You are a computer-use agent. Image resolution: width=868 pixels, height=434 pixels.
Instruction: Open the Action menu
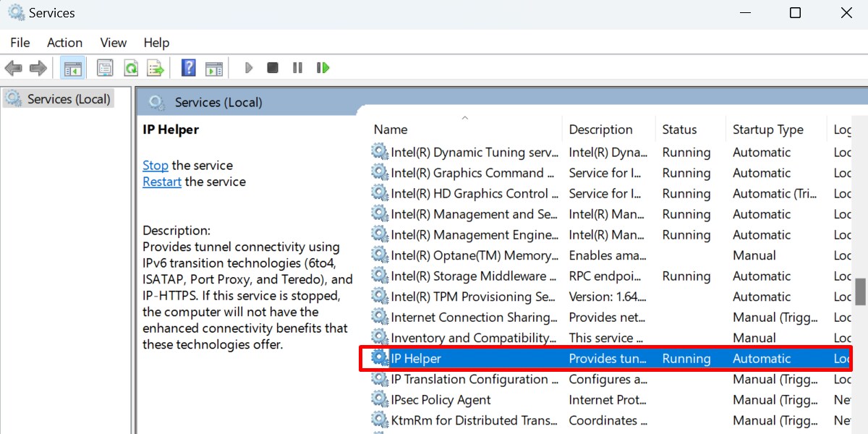point(64,42)
